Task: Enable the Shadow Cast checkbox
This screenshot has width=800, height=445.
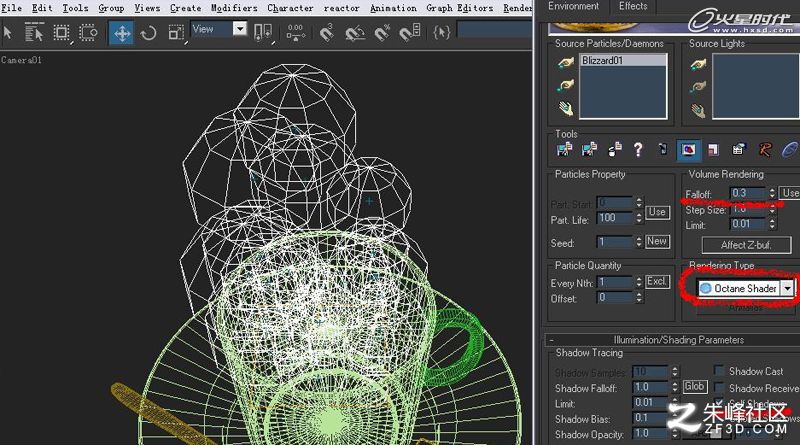Action: click(x=719, y=370)
